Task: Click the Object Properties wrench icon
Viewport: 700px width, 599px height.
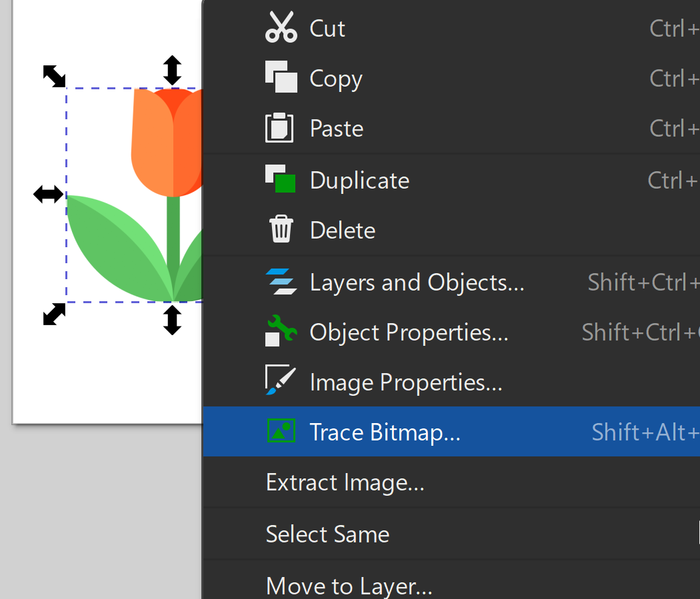Action: pos(281,332)
